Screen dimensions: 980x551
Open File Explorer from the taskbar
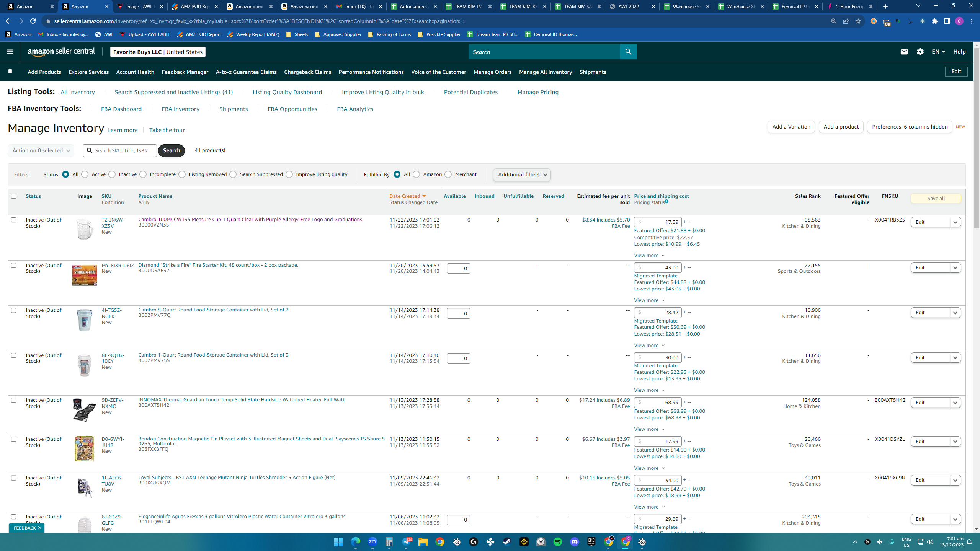coord(423,542)
